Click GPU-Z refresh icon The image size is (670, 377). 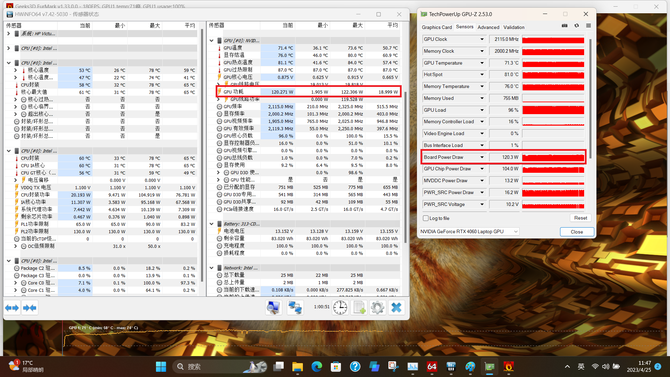point(576,26)
